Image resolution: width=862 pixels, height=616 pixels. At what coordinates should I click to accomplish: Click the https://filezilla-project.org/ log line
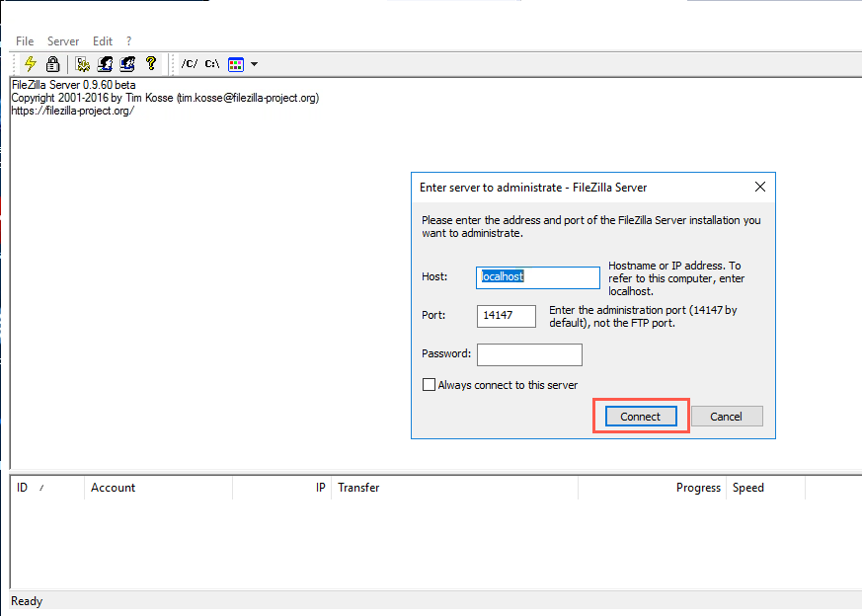pos(72,111)
